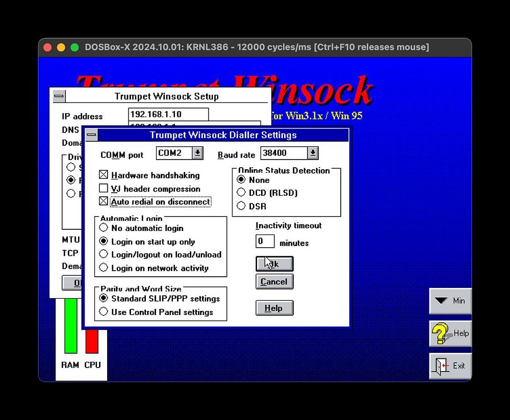This screenshot has height=420, width=510.
Task: Click the Min button with down arrow
Action: pos(450,301)
